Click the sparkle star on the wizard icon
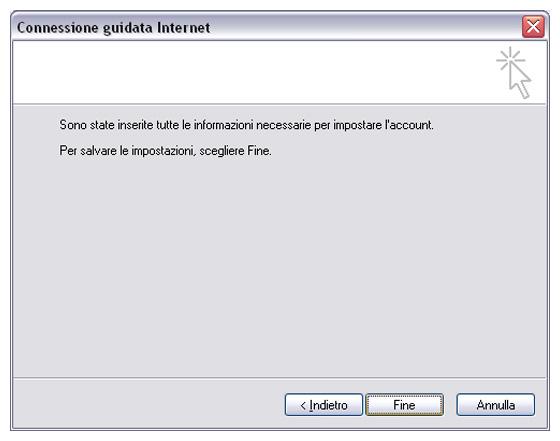This screenshot has width=560, height=441. pyautogui.click(x=510, y=59)
